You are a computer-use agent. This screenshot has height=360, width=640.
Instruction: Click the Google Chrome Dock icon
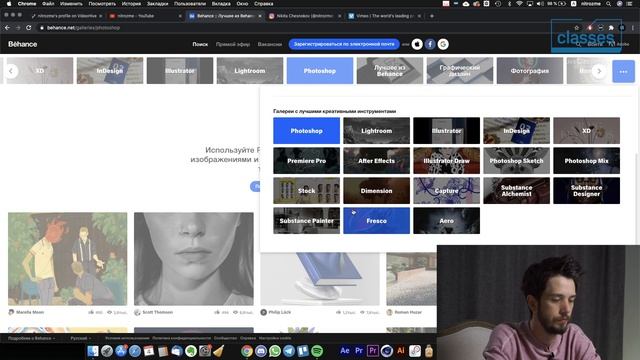247,351
